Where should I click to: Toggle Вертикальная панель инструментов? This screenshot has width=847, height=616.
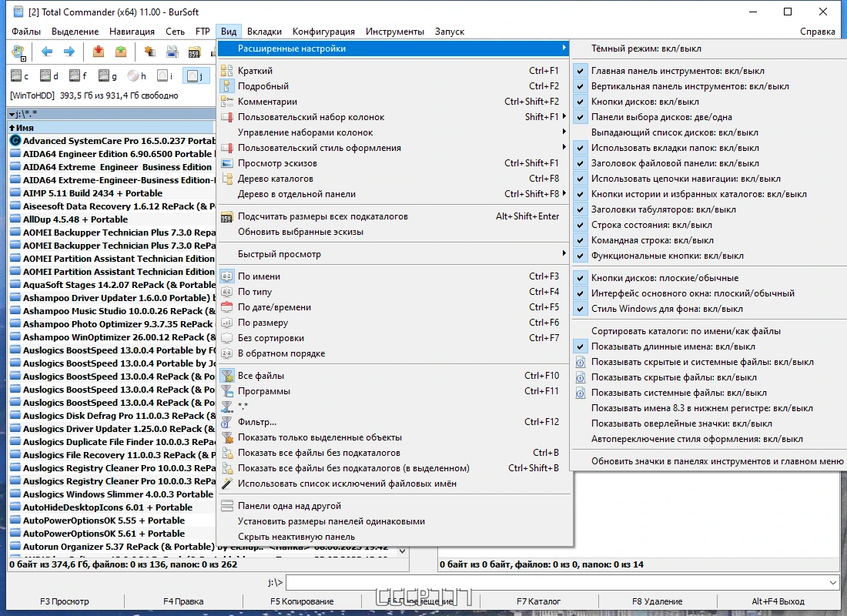tap(709, 86)
